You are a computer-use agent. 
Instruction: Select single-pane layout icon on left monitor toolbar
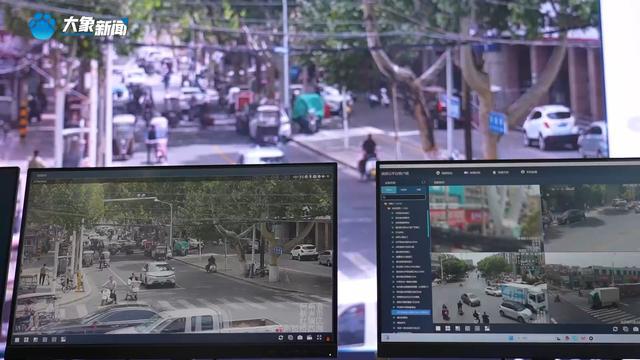pyautogui.click(x=17, y=339)
